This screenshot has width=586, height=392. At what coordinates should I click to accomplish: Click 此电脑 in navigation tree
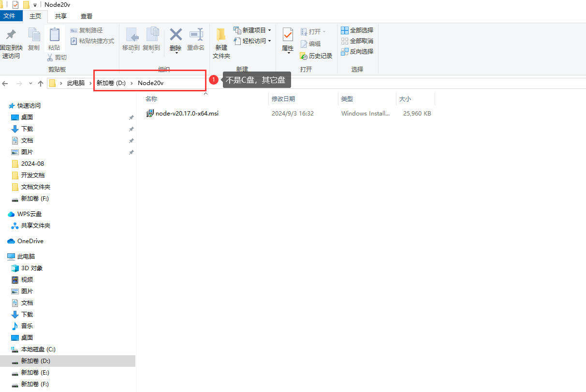coord(26,257)
